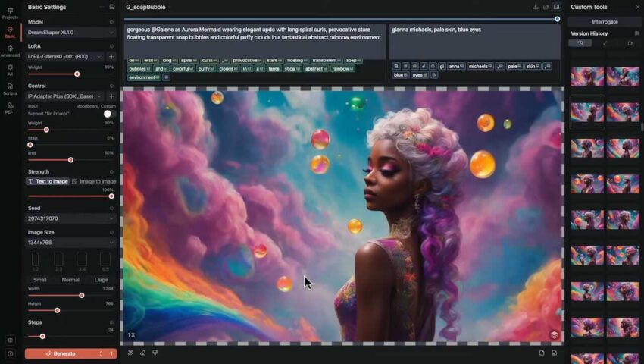
Task: Close the Custom Tools panel
Action: point(636,7)
